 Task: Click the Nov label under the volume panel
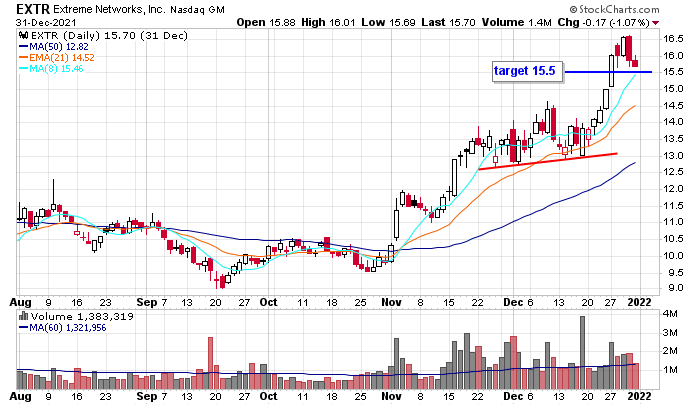pos(391,396)
